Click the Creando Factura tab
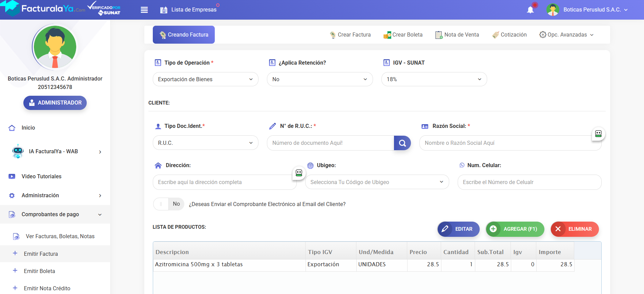This screenshot has height=294, width=644. tap(184, 35)
